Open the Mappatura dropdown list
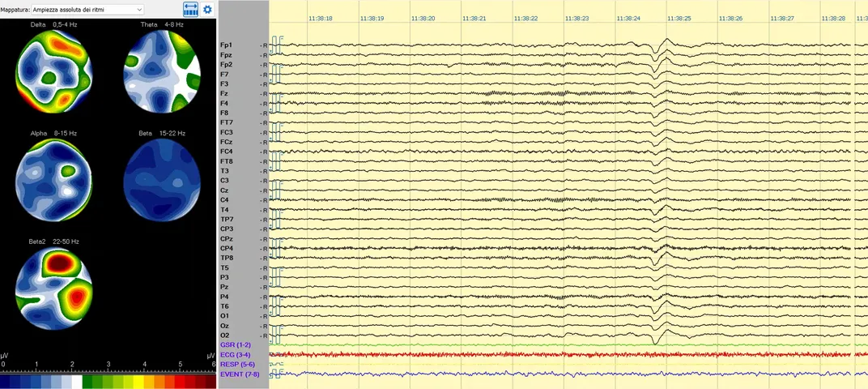Viewport: 868px width, 389px height. pos(87,10)
